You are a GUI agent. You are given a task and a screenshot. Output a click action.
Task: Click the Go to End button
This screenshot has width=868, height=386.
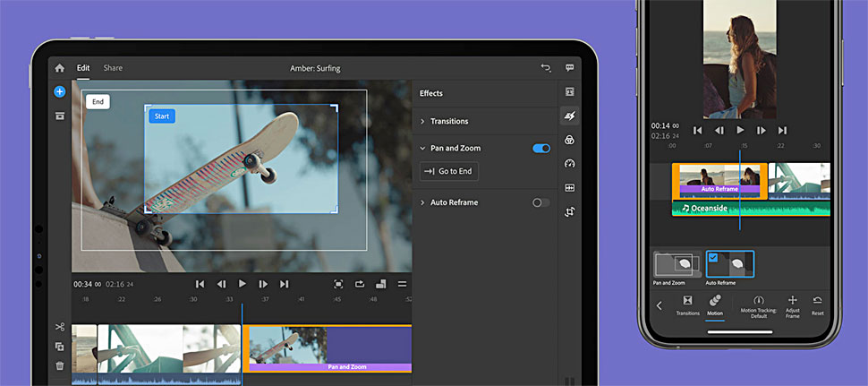[449, 171]
